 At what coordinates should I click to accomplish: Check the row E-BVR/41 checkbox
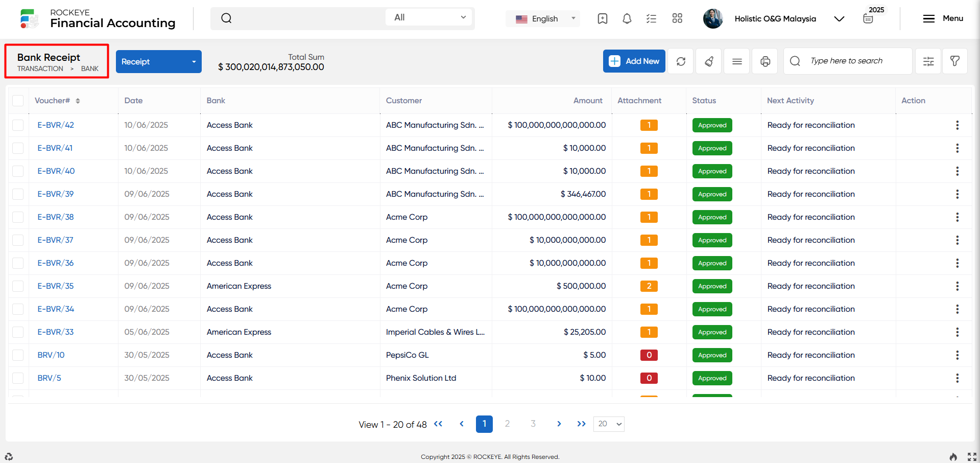point(18,148)
